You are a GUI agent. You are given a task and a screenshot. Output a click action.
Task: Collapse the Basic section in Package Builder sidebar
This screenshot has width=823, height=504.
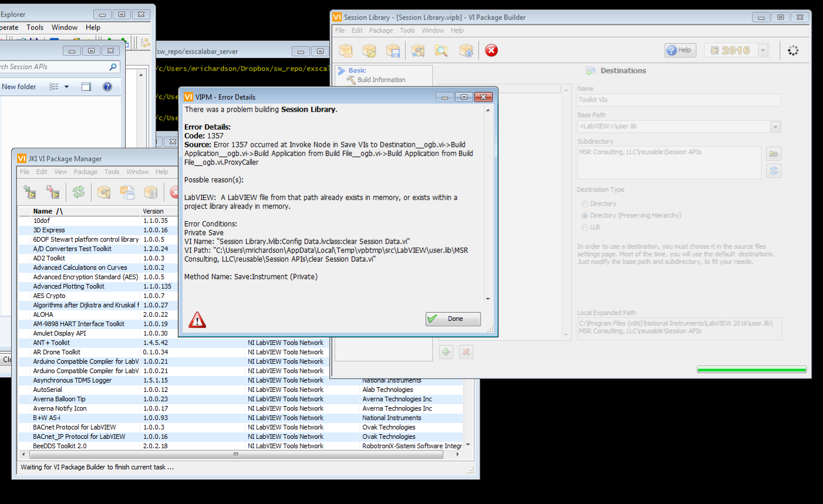tap(342, 70)
